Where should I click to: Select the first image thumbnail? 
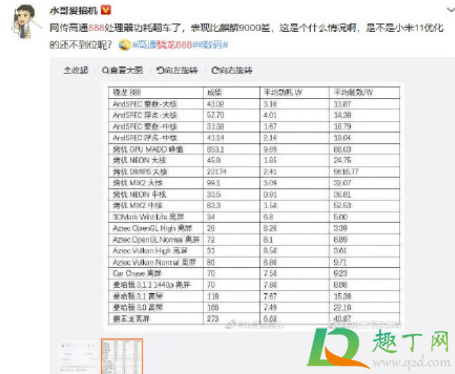[78, 356]
